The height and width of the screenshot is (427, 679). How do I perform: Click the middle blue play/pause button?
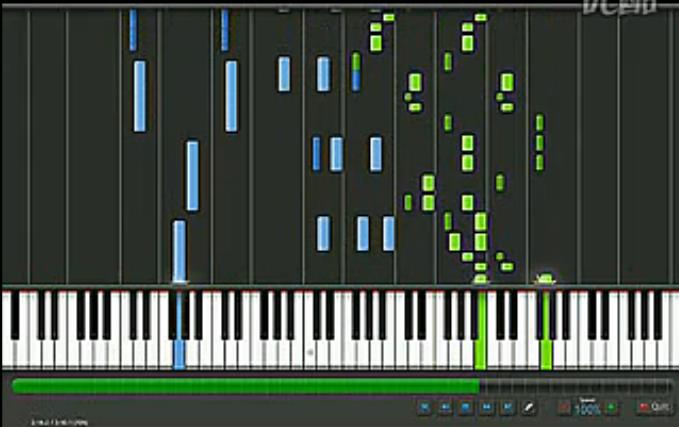point(465,407)
